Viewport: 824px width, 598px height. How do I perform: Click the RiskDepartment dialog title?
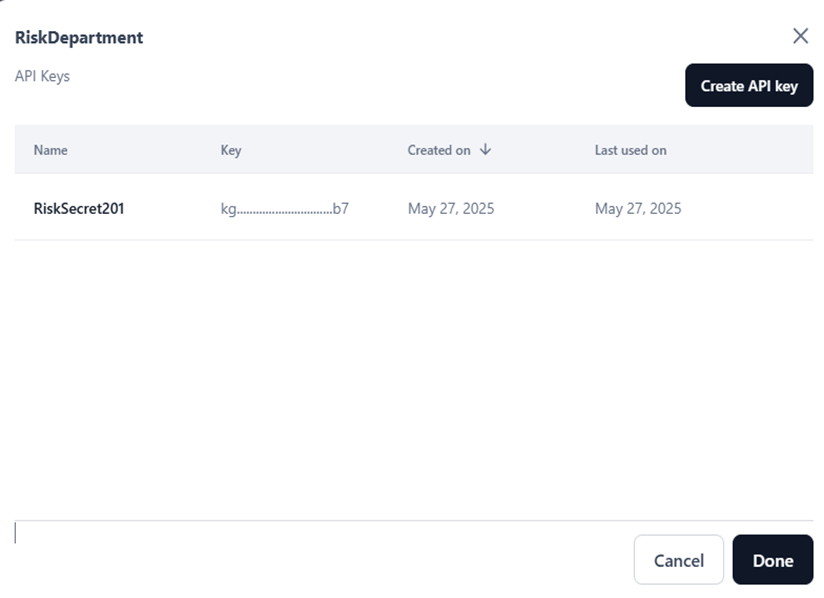(x=78, y=37)
